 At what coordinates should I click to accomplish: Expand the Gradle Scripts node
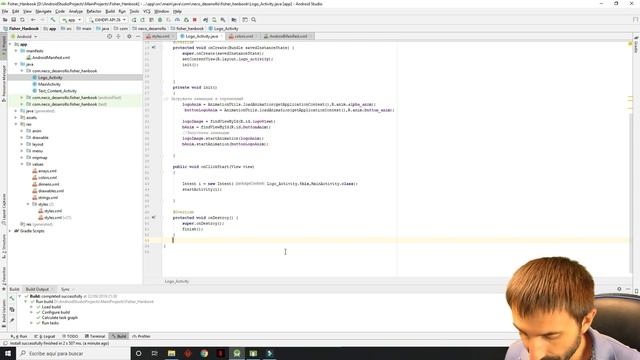click(x=10, y=231)
